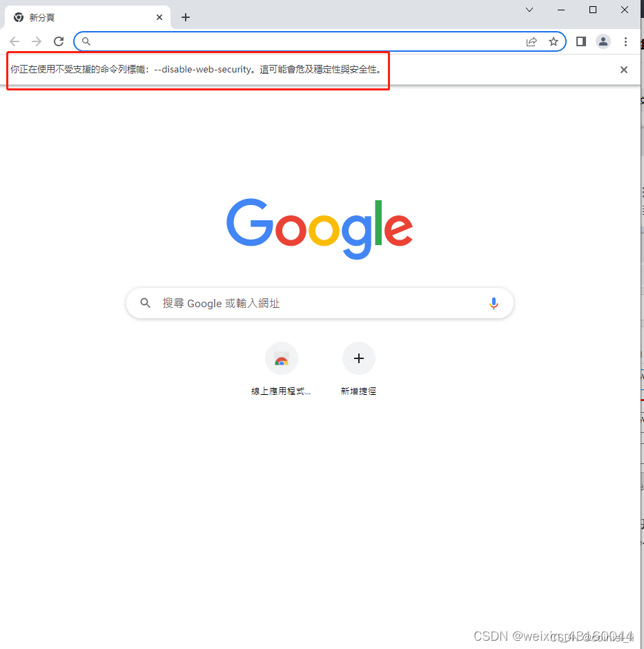This screenshot has height=649, width=644.
Task: Close the 新分頁 tab
Action: [159, 17]
